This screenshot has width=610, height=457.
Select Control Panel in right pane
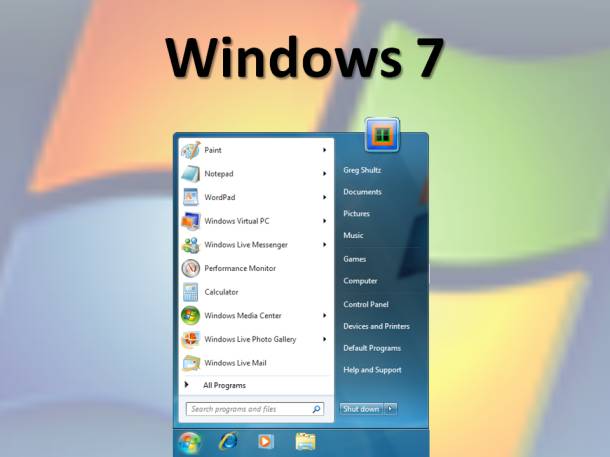[366, 304]
